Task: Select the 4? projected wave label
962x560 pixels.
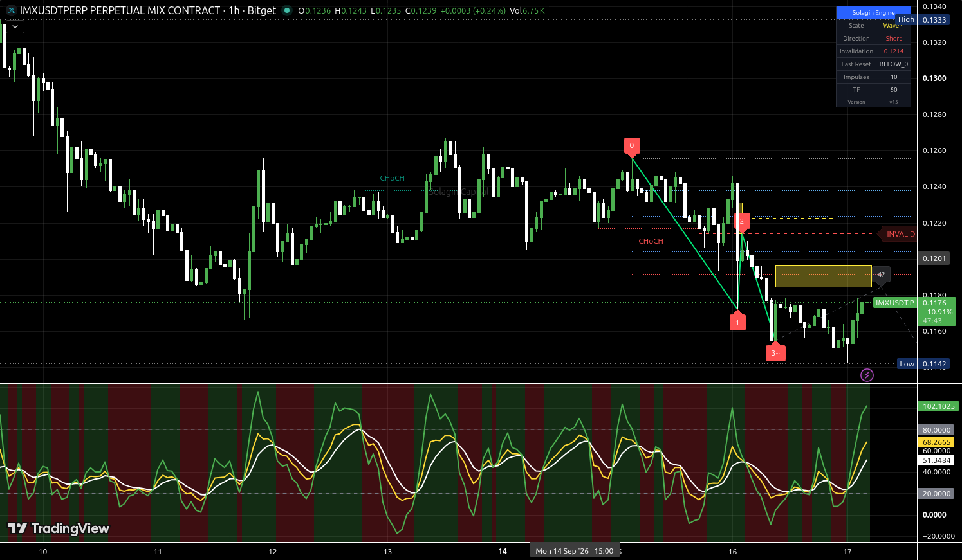Action: (881, 275)
